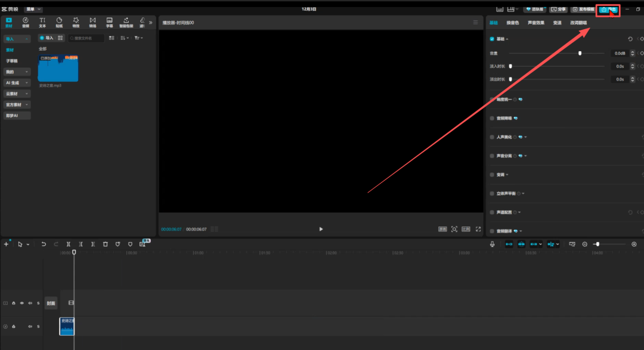Expand the 菜单 dropdown in title bar
Screen dimensions: 644x350
click(x=33, y=10)
